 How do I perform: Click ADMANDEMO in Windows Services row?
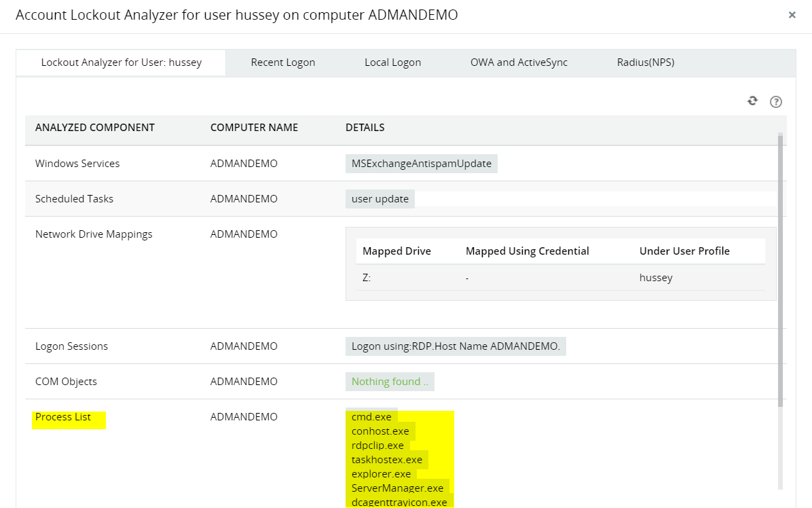point(244,164)
